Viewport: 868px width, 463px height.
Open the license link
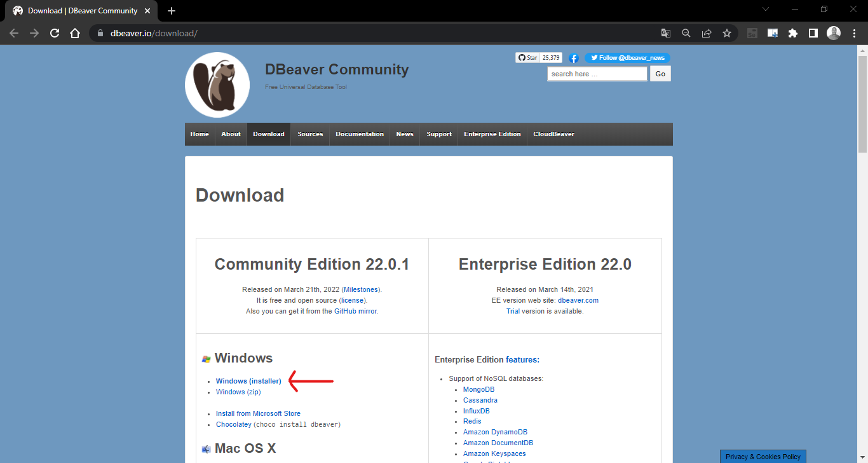coord(353,300)
